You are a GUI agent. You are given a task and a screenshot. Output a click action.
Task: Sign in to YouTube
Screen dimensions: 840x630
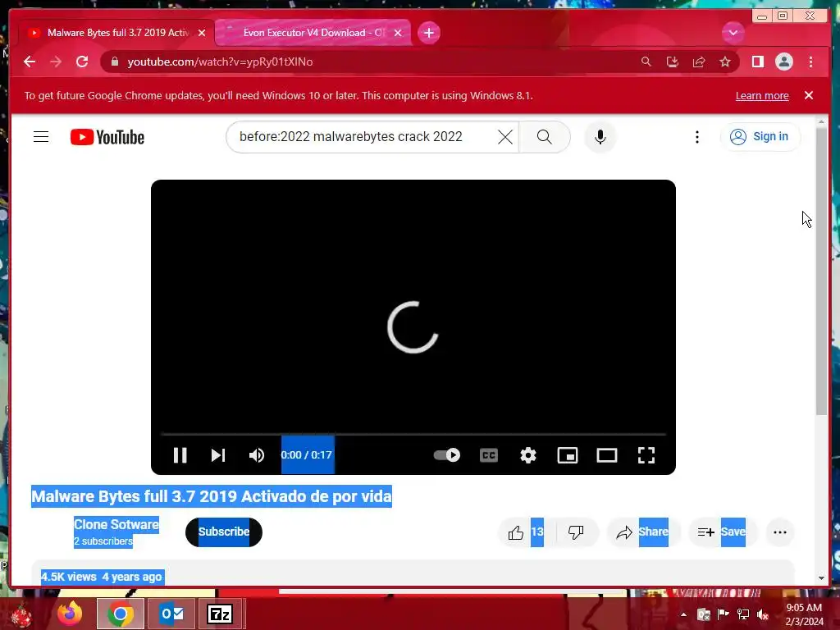[760, 137]
